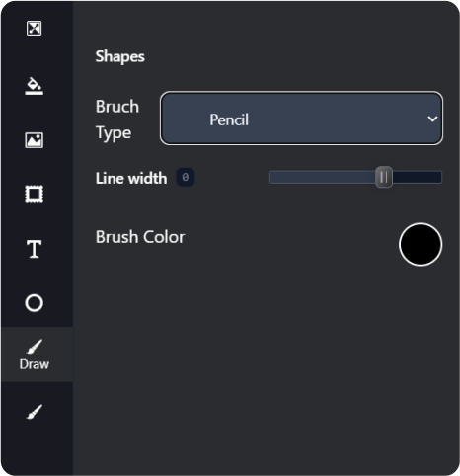Select the circle shapes tool icon
This screenshot has width=460, height=476.
tap(34, 303)
